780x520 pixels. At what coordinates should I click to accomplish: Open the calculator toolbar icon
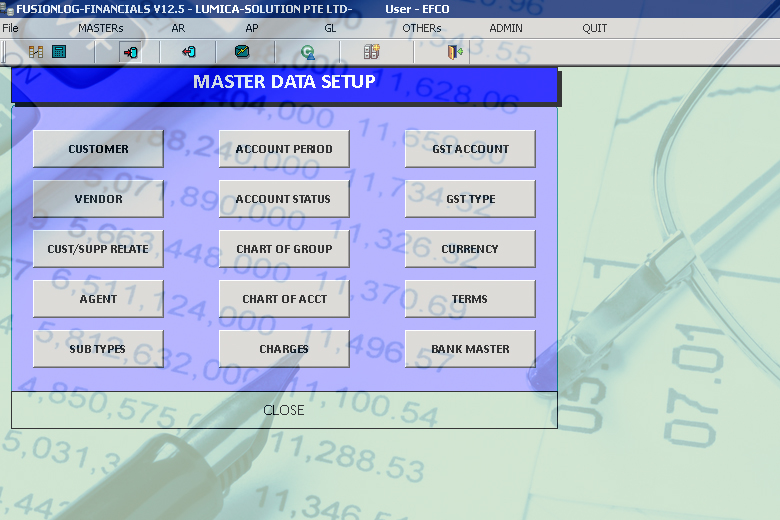point(59,52)
